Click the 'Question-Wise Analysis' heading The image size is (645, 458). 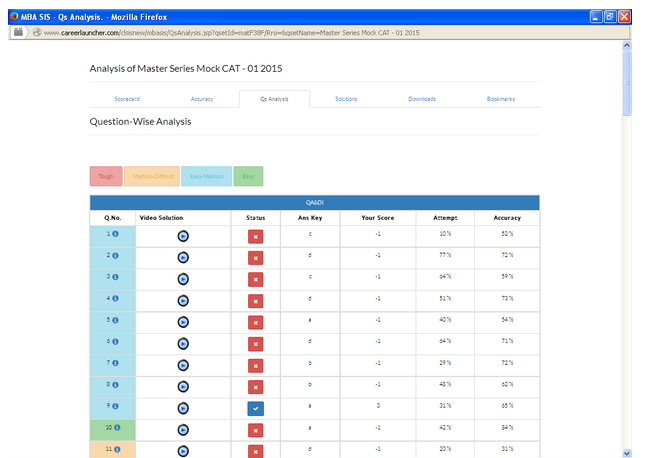140,122
